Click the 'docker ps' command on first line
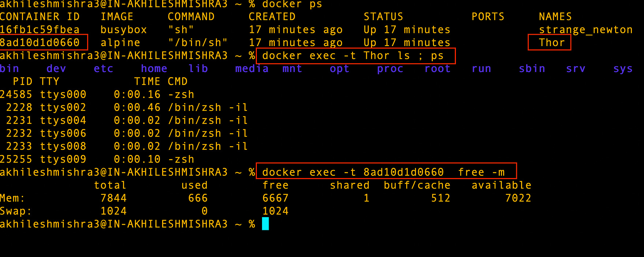 [292, 4]
